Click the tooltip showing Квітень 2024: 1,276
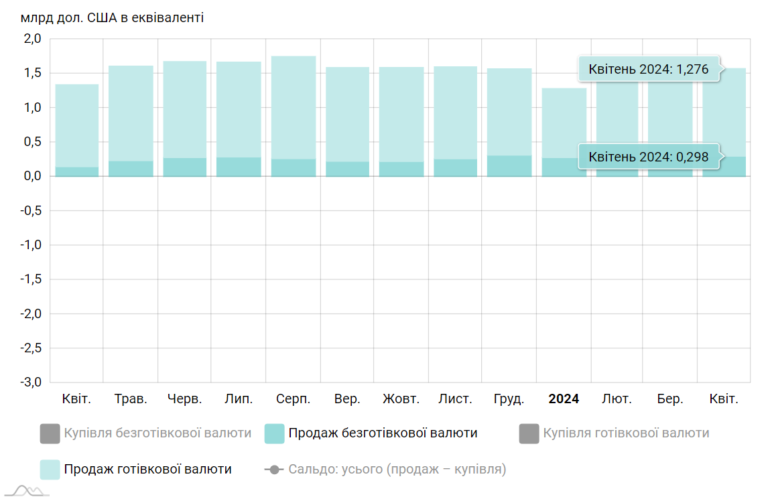 (x=648, y=69)
